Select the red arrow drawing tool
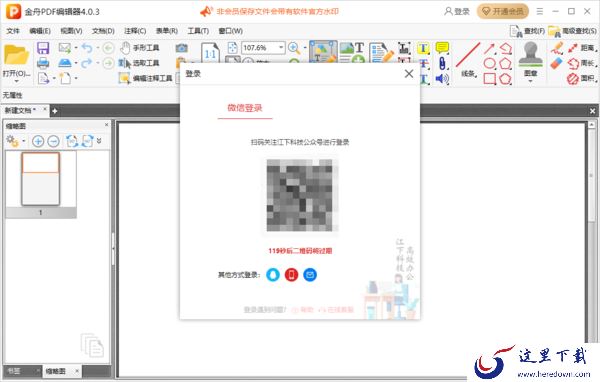 (489, 48)
